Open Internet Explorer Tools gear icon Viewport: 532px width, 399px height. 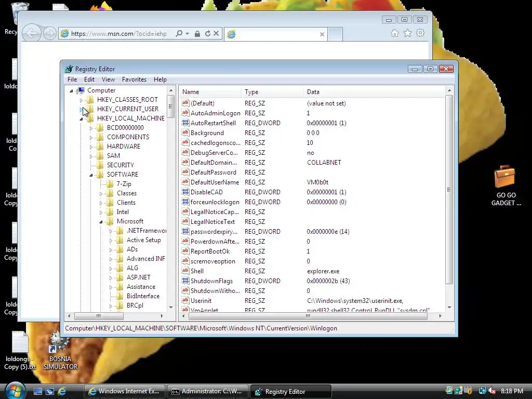420,33
